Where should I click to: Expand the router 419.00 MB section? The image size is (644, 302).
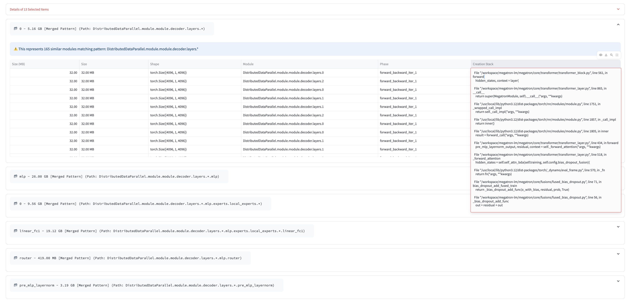(x=618, y=254)
